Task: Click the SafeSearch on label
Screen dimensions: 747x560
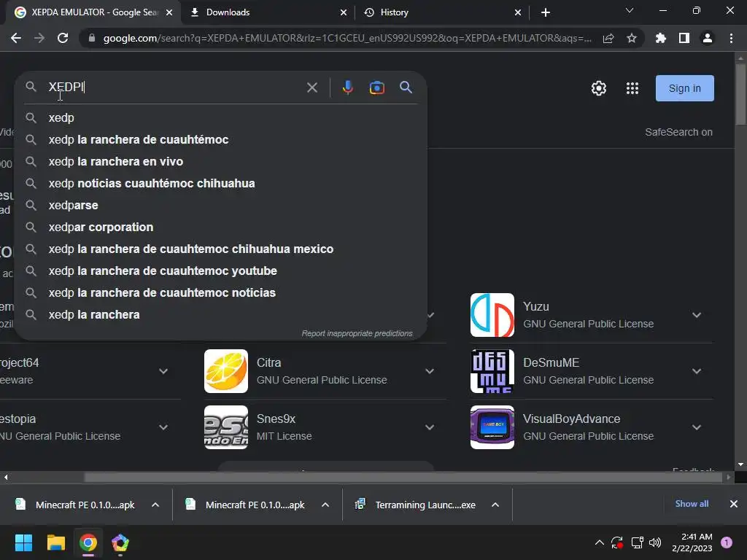Action: tap(678, 133)
